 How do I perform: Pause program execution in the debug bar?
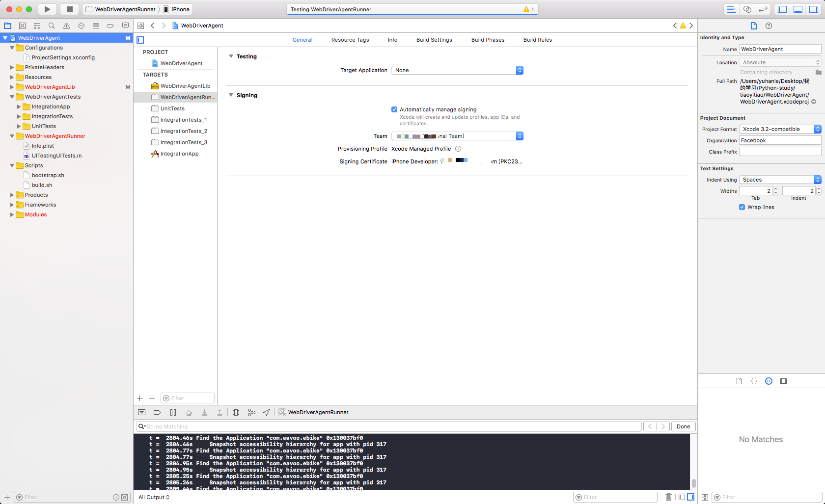[x=173, y=413]
